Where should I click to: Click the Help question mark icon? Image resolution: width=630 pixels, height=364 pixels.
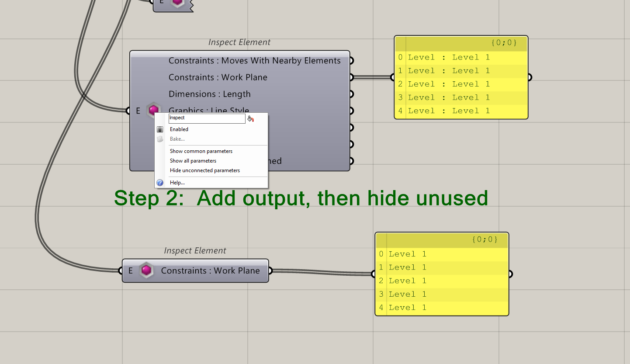pyautogui.click(x=160, y=182)
